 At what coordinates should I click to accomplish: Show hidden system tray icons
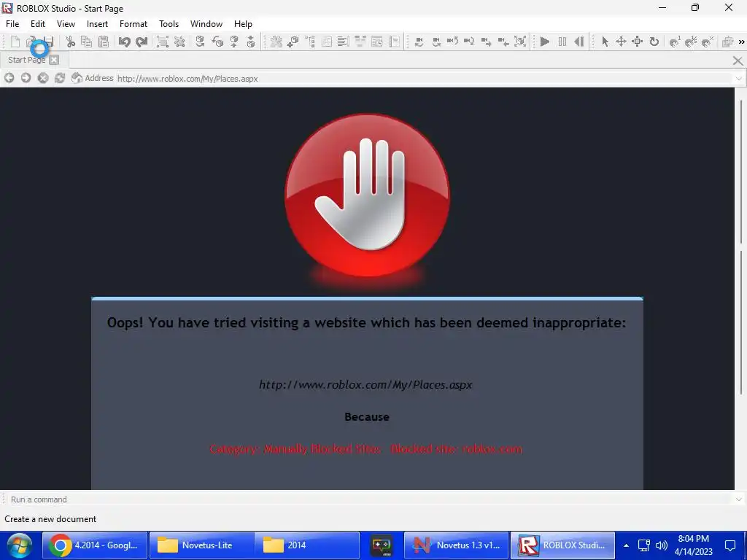[x=626, y=545]
